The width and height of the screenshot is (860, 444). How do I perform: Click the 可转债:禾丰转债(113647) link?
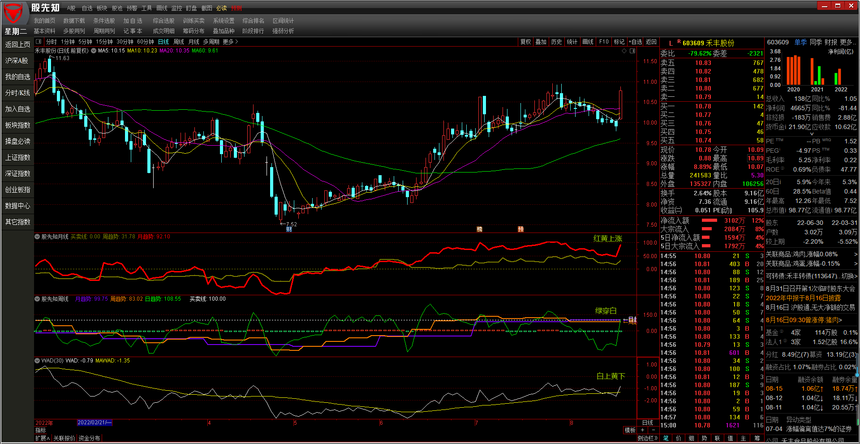pos(802,275)
